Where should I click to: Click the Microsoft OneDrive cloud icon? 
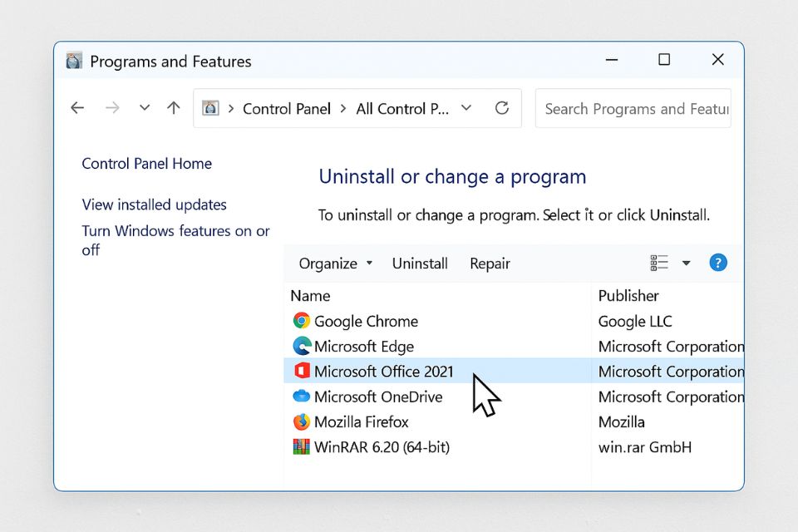tap(301, 397)
